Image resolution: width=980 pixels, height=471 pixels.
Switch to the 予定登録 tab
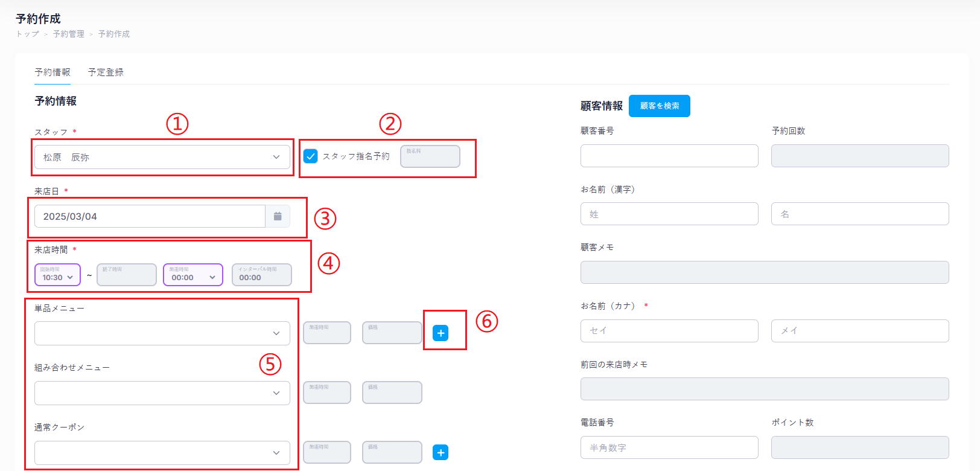click(106, 72)
